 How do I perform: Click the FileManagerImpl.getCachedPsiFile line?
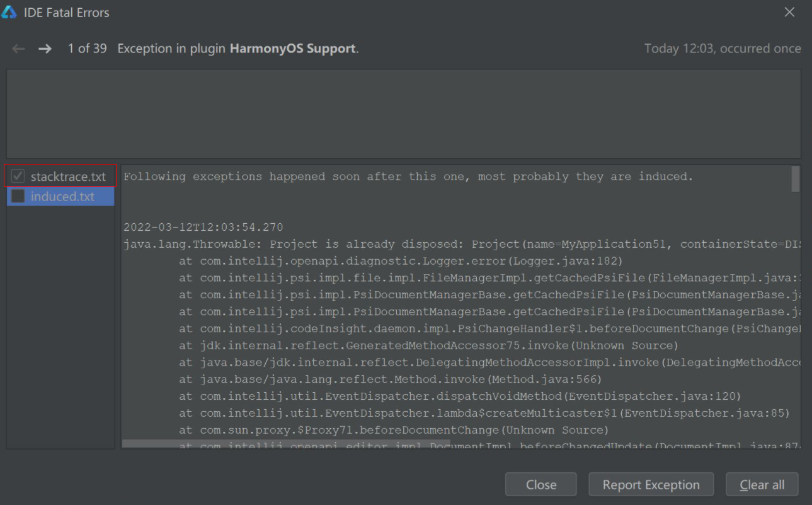(489, 278)
